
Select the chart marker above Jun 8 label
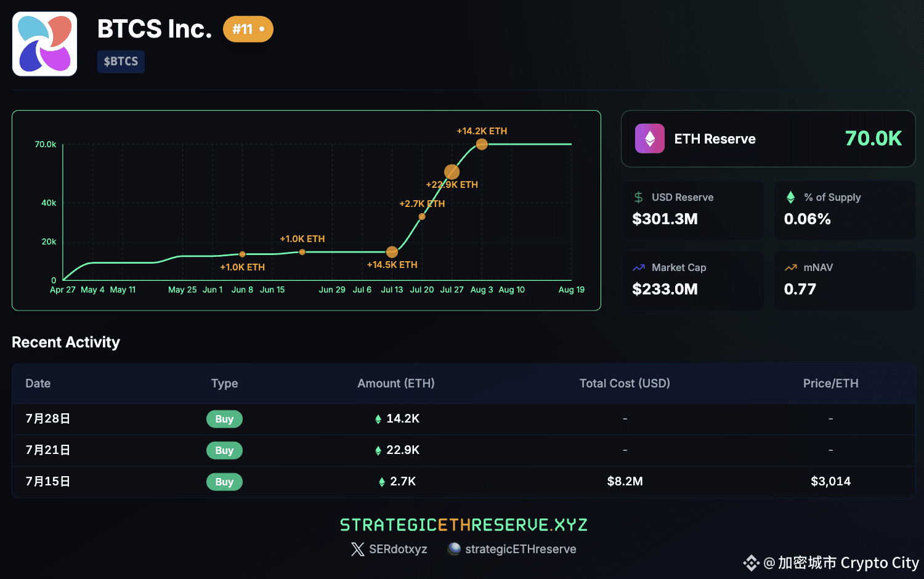coord(243,254)
